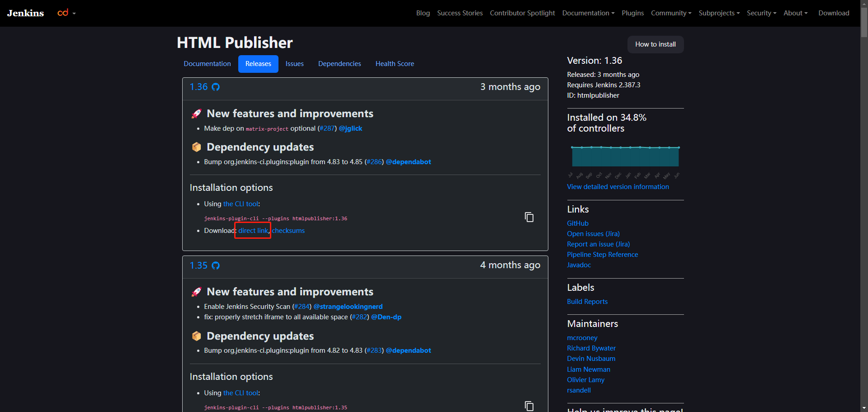Screen dimensions: 868x412
Task: Open the Plugins navigation link
Action: (632, 13)
